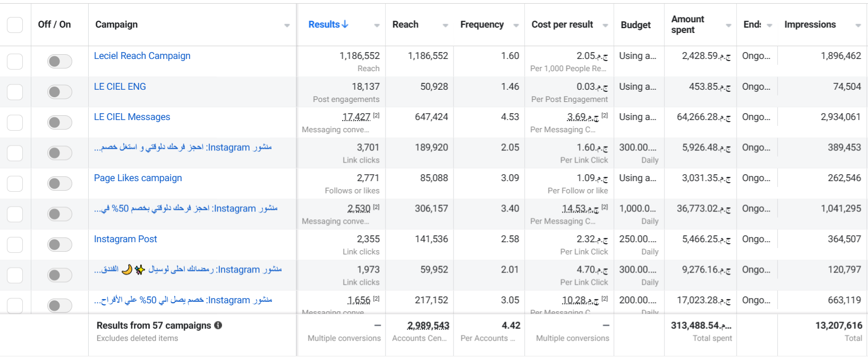868x358 pixels.
Task: Select the Leciel Reach Campaign row checkbox
Action: 15,62
